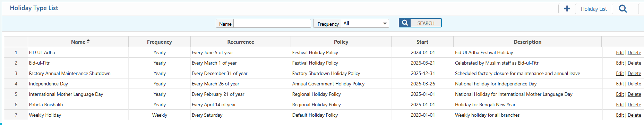Click 'Every March 26 of year' recurrence
The image size is (644, 125).
point(241,84)
